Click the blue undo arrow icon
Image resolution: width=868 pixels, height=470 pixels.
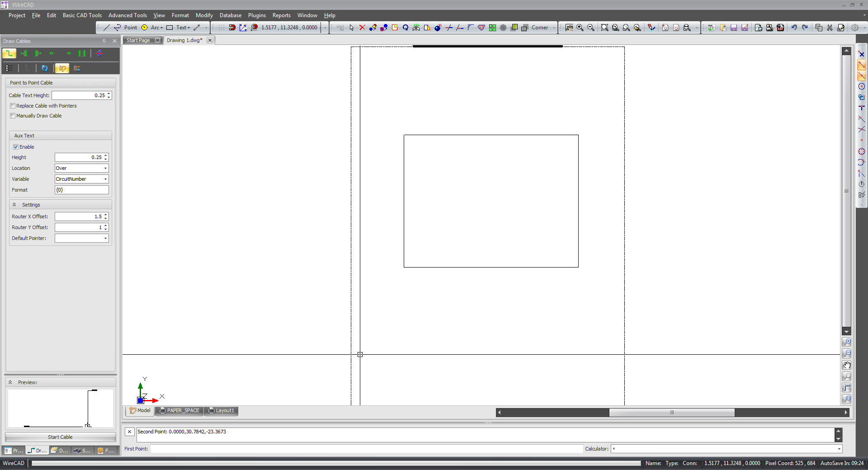tap(794, 28)
